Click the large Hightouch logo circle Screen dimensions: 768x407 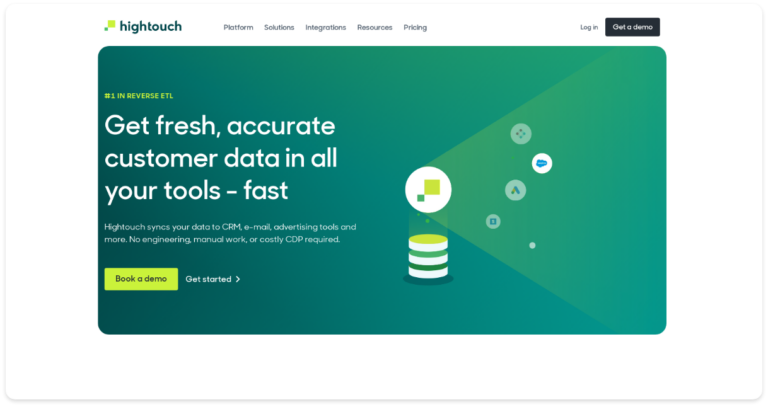[428, 190]
